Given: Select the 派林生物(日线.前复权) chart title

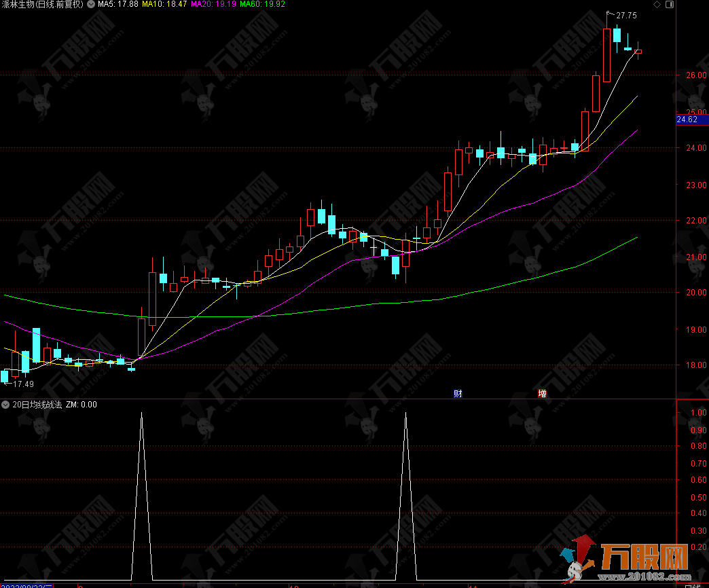Looking at the screenshot, I should pos(43,4).
